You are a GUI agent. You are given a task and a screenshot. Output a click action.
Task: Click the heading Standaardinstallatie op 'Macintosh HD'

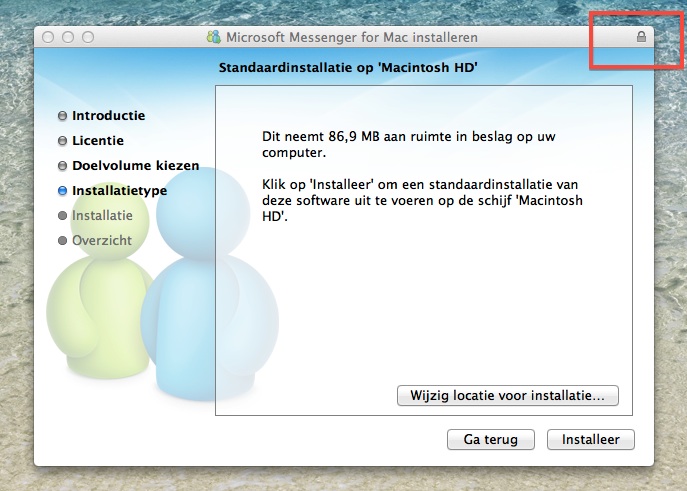pyautogui.click(x=348, y=67)
